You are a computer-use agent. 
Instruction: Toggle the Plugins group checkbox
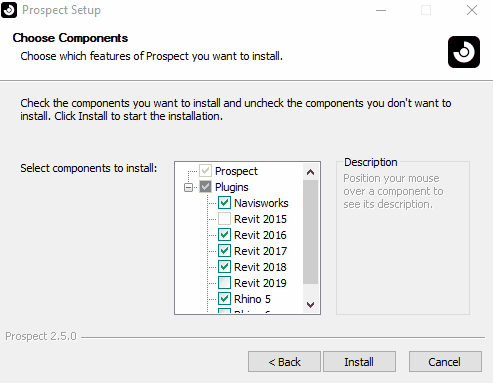pos(205,187)
